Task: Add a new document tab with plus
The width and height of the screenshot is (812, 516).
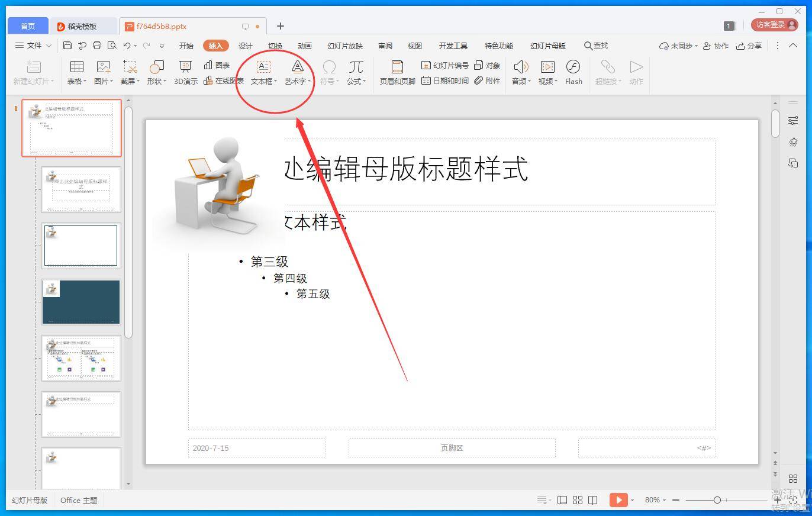Action: coord(281,26)
